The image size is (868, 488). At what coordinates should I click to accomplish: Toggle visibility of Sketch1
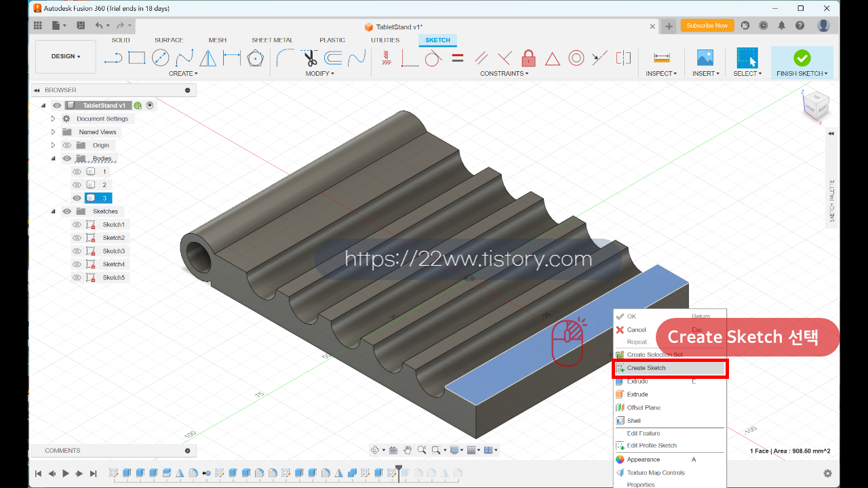(x=77, y=224)
